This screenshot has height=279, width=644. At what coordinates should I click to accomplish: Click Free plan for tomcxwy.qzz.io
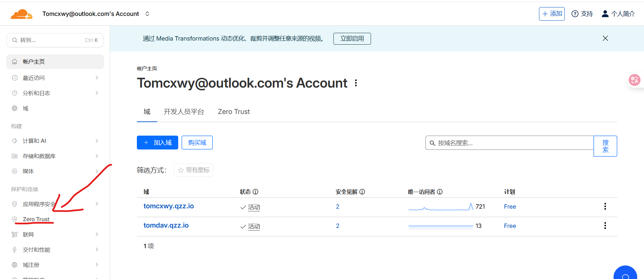coord(510,207)
